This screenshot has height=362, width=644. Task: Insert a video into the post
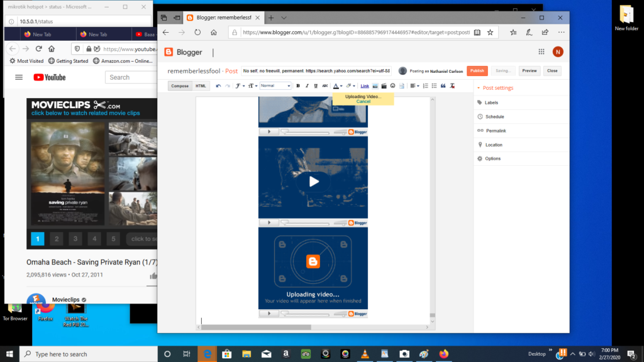[384, 85]
